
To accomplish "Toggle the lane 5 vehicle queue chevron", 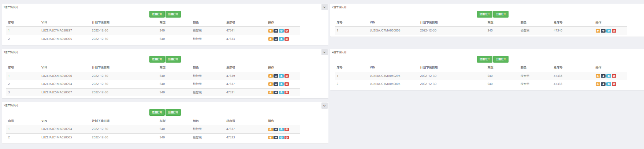I will [324, 106].
